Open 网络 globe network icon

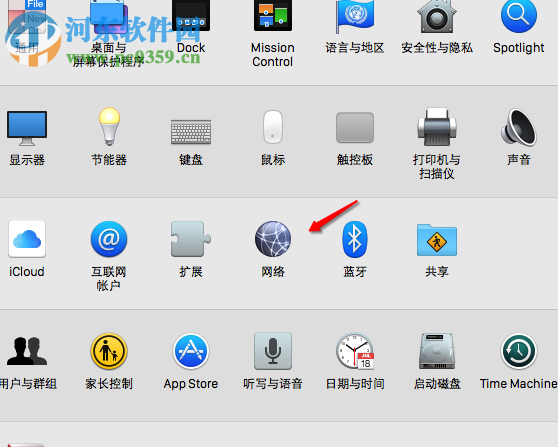pos(273,239)
